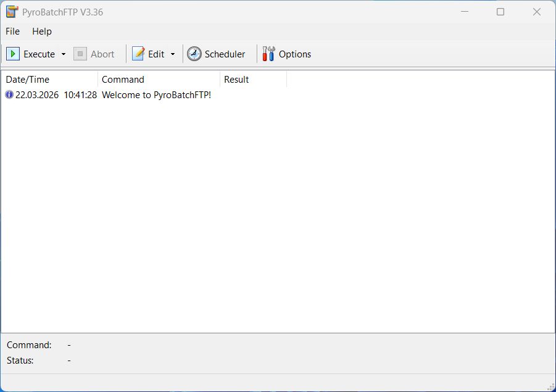
Task: Click the 10:41:28 timestamp in the log
Action: (80, 95)
